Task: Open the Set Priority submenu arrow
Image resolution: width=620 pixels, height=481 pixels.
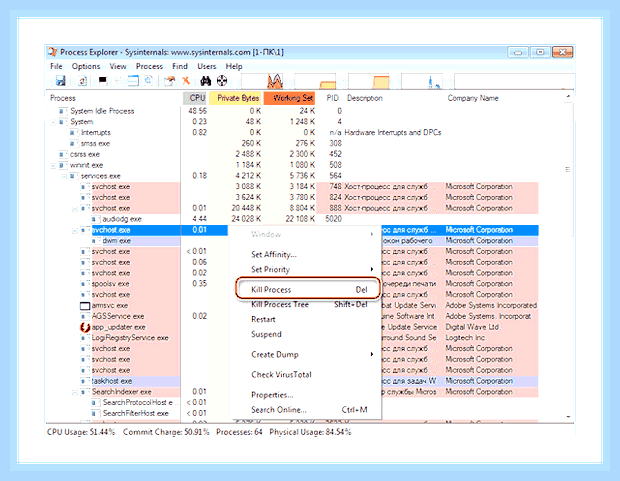Action: tap(372, 269)
